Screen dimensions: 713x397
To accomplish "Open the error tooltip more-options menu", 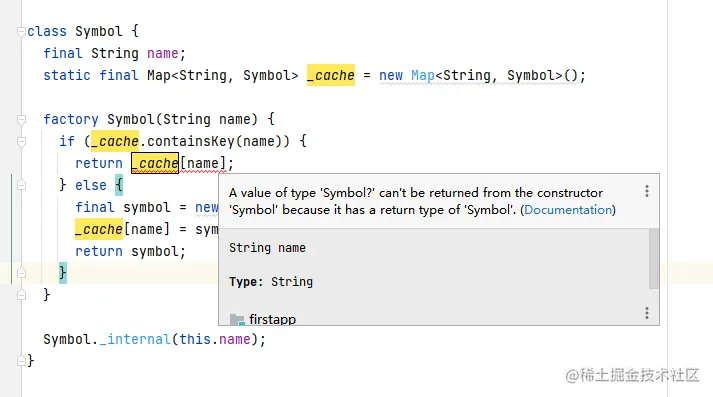I will click(x=647, y=191).
